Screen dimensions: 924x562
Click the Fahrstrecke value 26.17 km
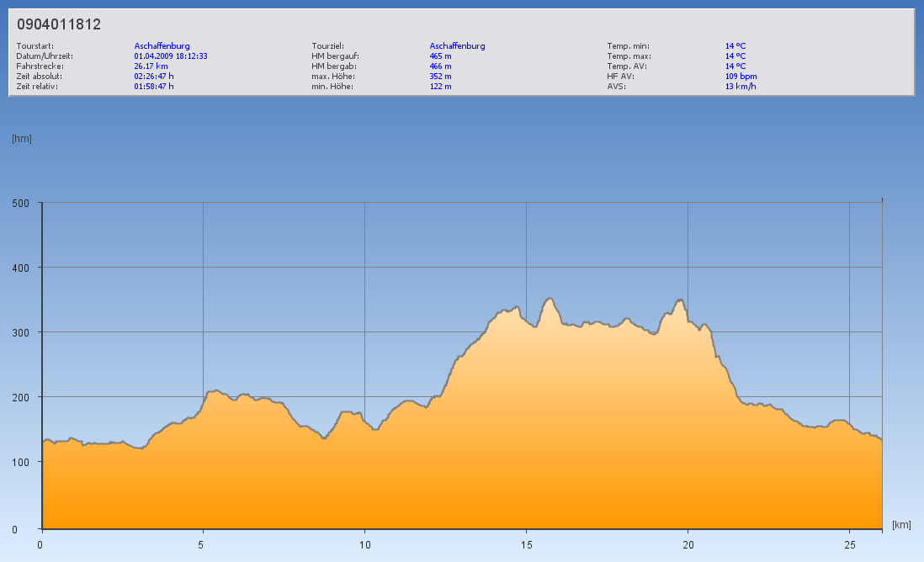[151, 66]
